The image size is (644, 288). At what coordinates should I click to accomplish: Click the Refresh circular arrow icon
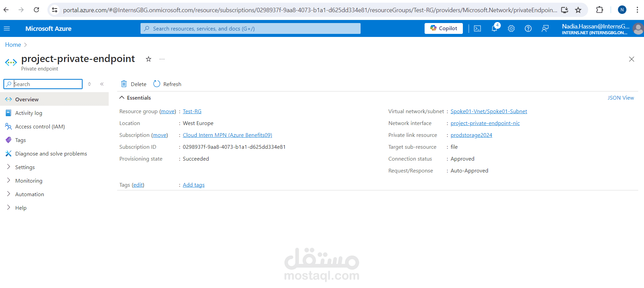pos(156,84)
